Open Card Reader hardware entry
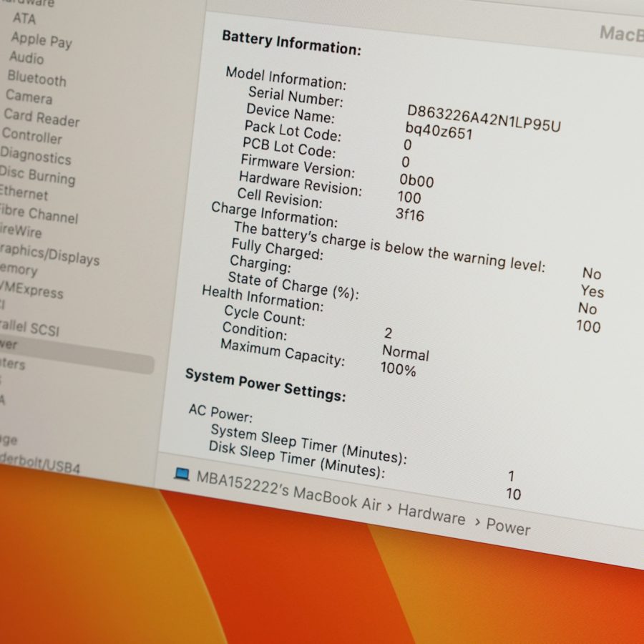 [42, 117]
